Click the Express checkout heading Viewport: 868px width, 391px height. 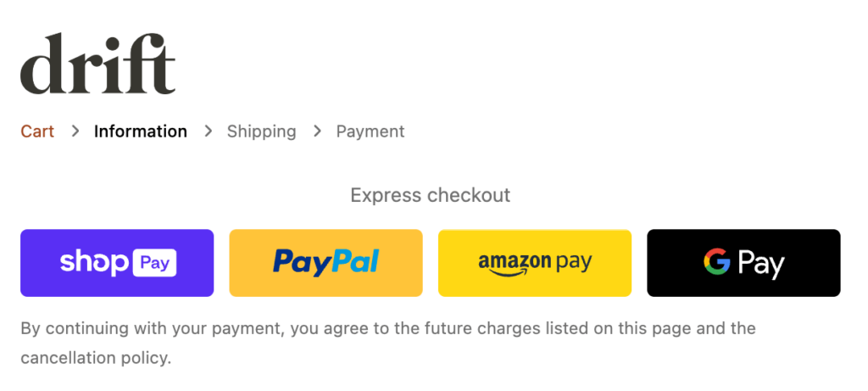(430, 195)
